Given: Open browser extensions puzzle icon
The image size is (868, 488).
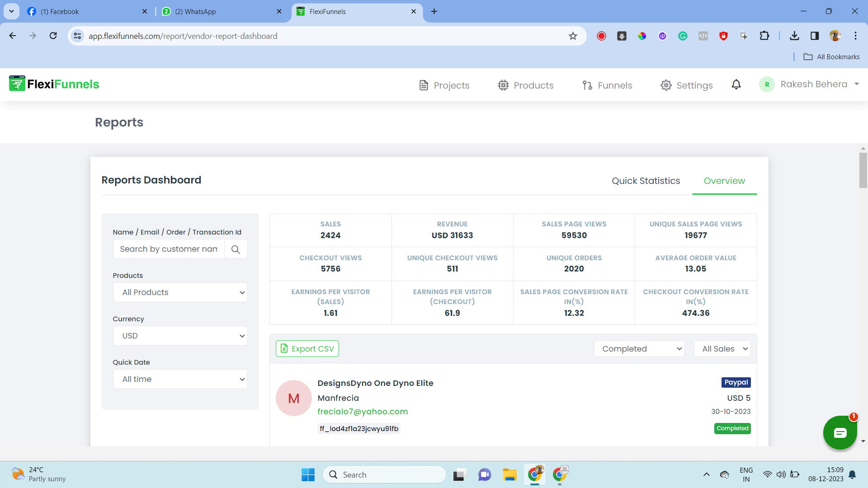Looking at the screenshot, I should 764,36.
